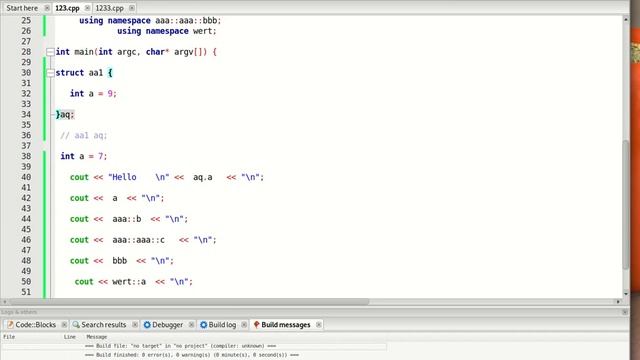Image resolution: width=640 pixels, height=360 pixels.
Task: Click line number 50 in the margin
Action: pyautogui.click(x=26, y=282)
